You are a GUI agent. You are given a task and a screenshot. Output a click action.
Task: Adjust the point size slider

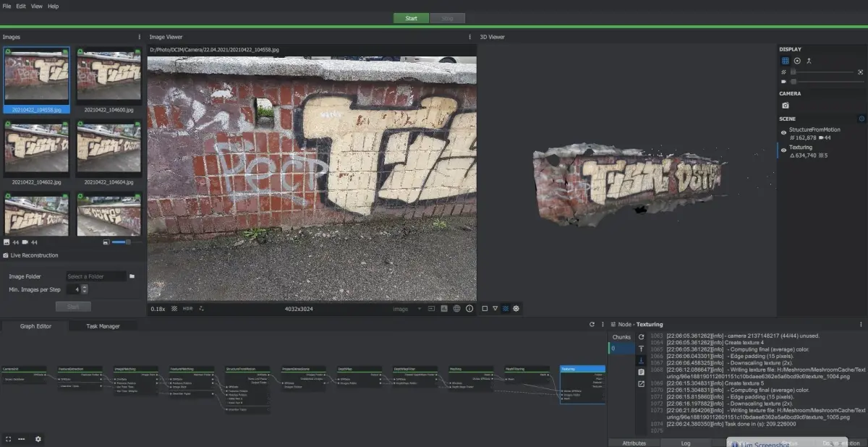823,72
